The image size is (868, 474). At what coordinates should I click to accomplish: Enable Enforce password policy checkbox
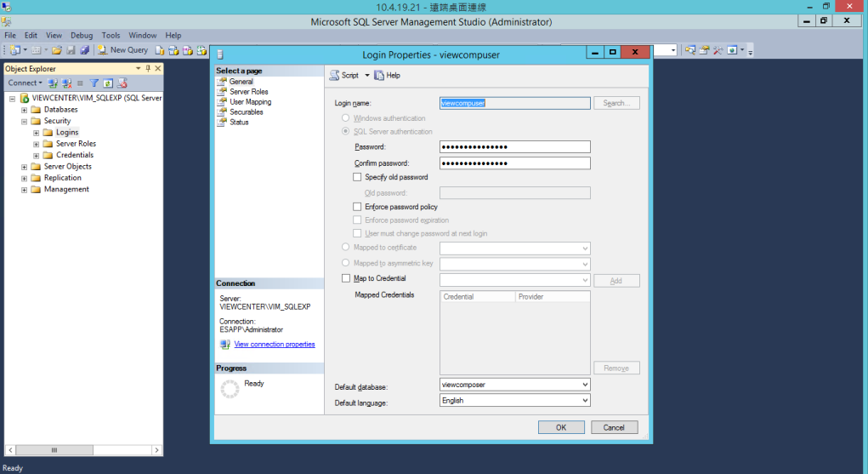click(357, 207)
